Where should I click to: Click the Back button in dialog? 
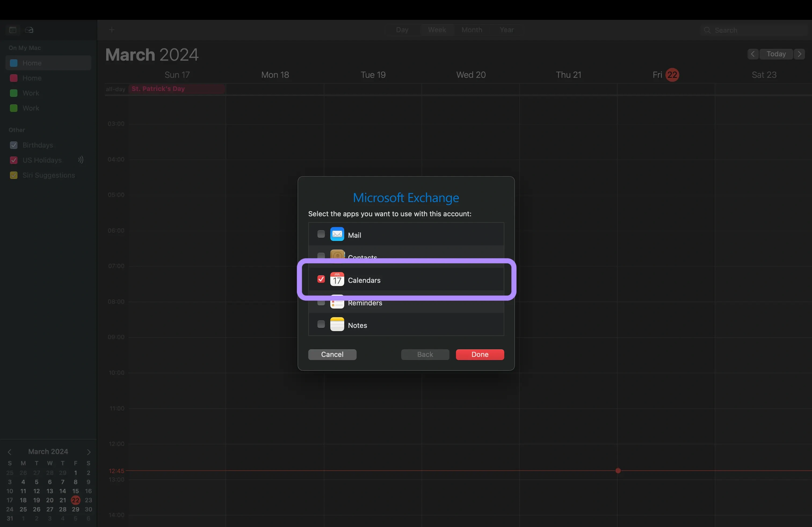(x=425, y=354)
